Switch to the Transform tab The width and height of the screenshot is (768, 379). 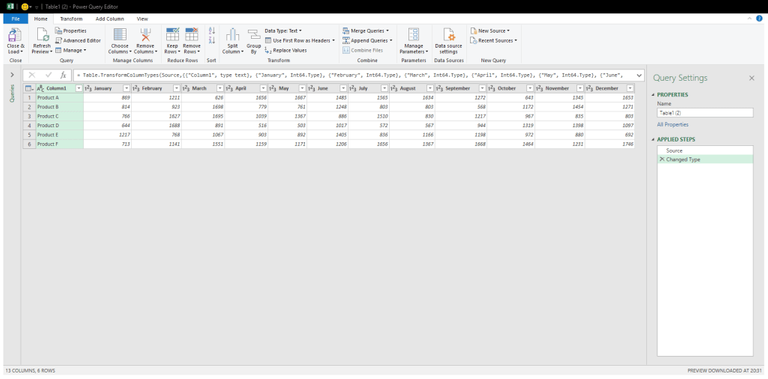click(x=72, y=19)
